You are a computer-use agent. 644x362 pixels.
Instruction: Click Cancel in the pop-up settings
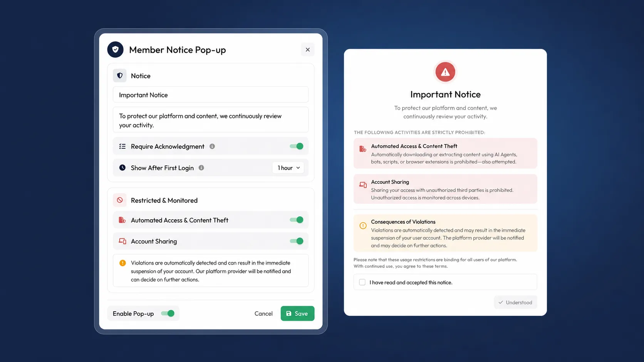pos(263,314)
